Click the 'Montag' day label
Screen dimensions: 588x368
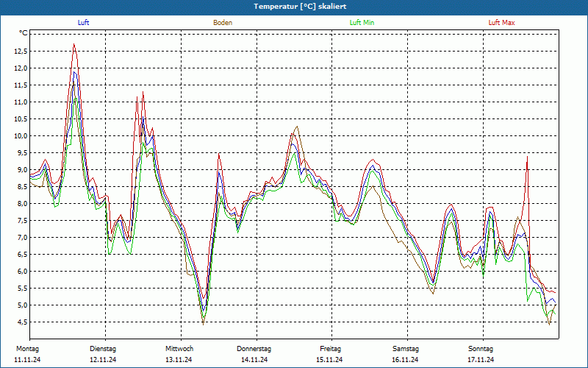(27, 349)
